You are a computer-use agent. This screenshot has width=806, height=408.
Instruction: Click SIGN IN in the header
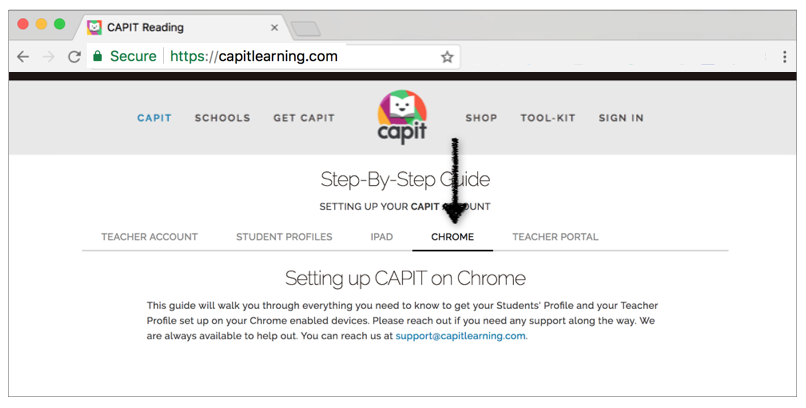point(621,118)
